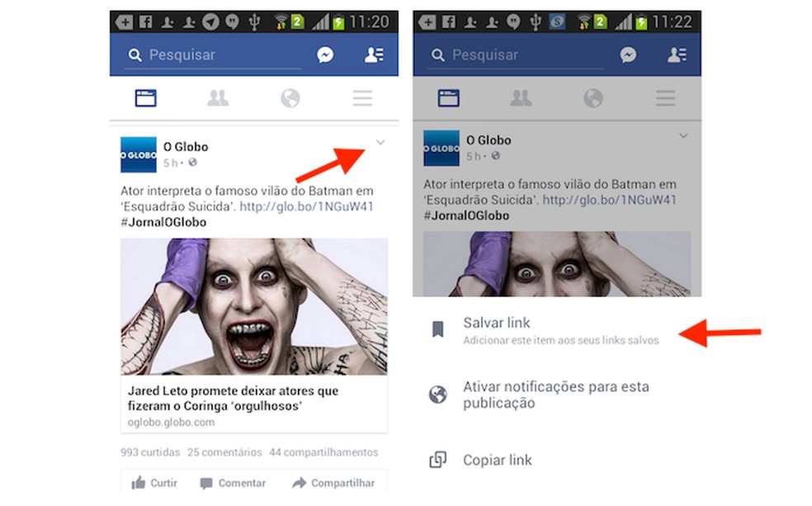812x506 pixels.
Task: Click the search magnifier icon
Action: pos(135,54)
